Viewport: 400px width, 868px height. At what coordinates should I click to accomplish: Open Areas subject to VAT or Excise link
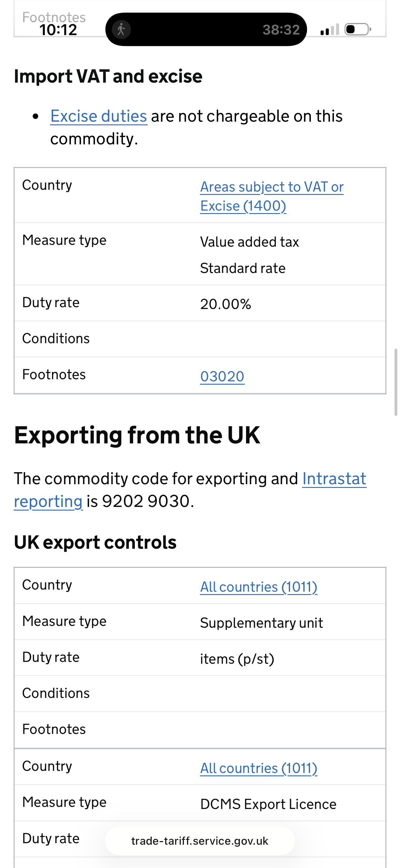[272, 196]
